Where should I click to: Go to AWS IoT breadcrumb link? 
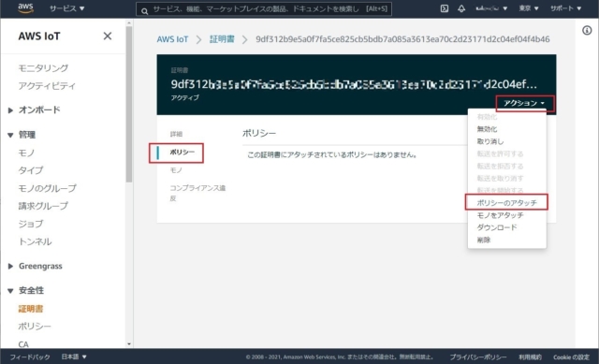point(172,39)
